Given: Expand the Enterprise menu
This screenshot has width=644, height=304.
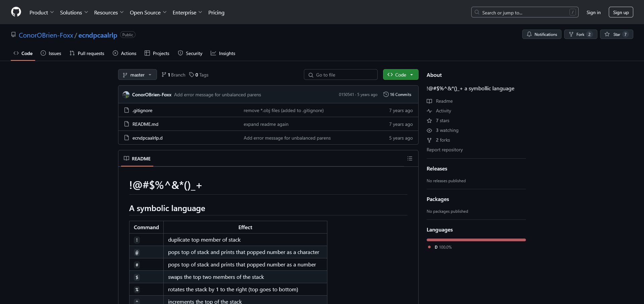Looking at the screenshot, I should click(187, 12).
